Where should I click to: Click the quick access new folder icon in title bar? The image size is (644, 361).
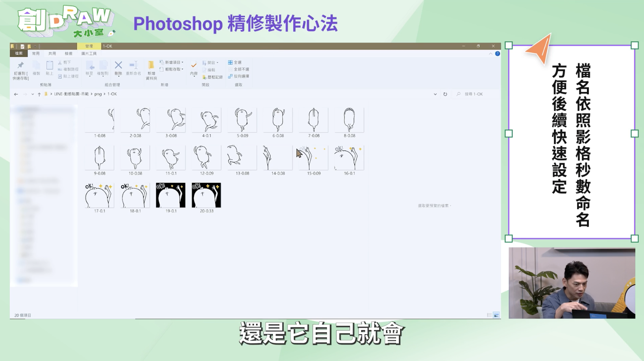(x=29, y=46)
